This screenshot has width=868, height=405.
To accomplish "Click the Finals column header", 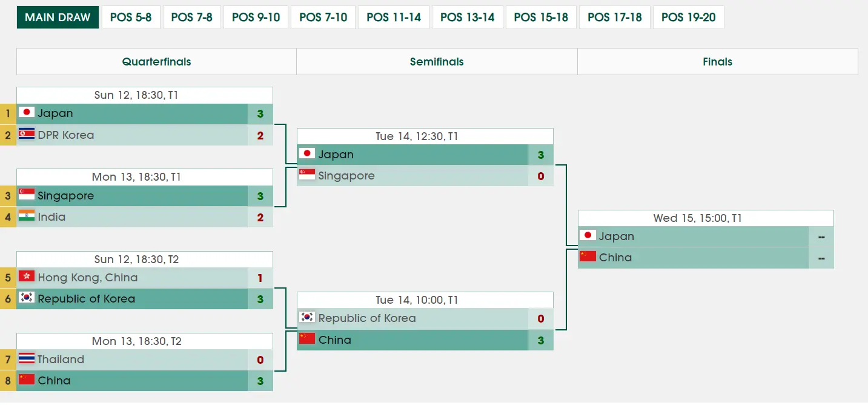I will pos(717,62).
